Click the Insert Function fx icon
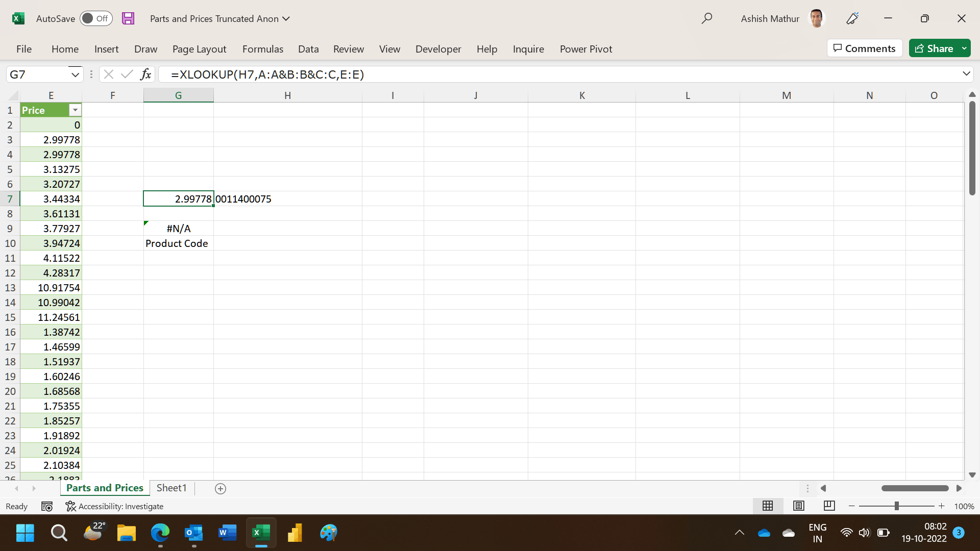Image resolution: width=980 pixels, height=551 pixels. click(x=145, y=74)
